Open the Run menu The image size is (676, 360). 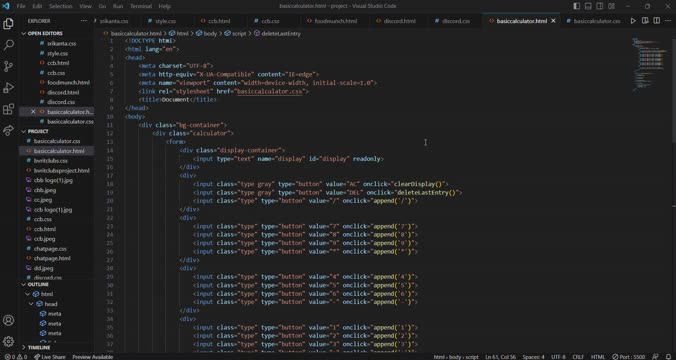[x=118, y=6]
